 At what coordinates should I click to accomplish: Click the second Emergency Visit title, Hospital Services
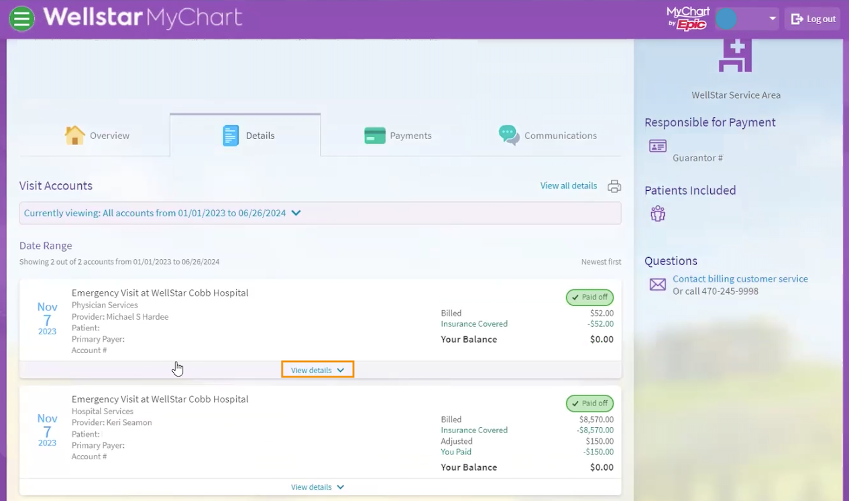(160, 399)
